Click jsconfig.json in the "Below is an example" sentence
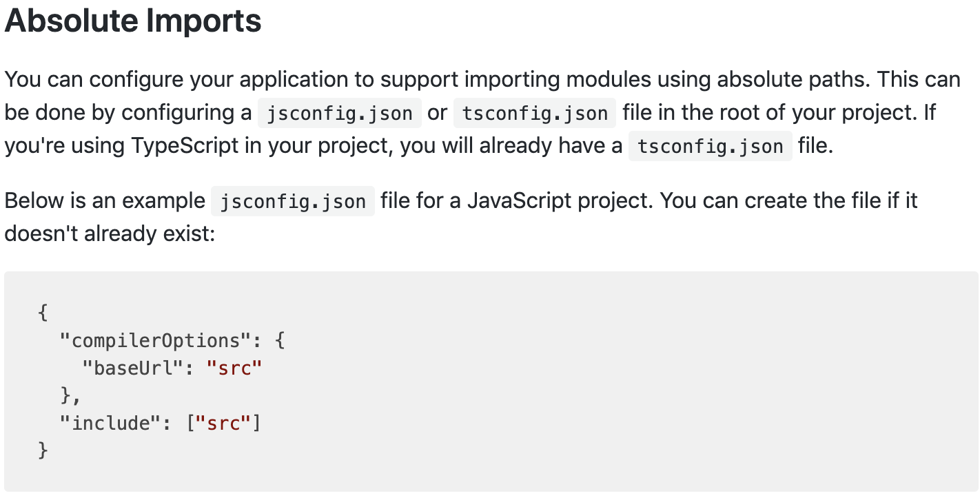The image size is (980, 500). pos(293,202)
